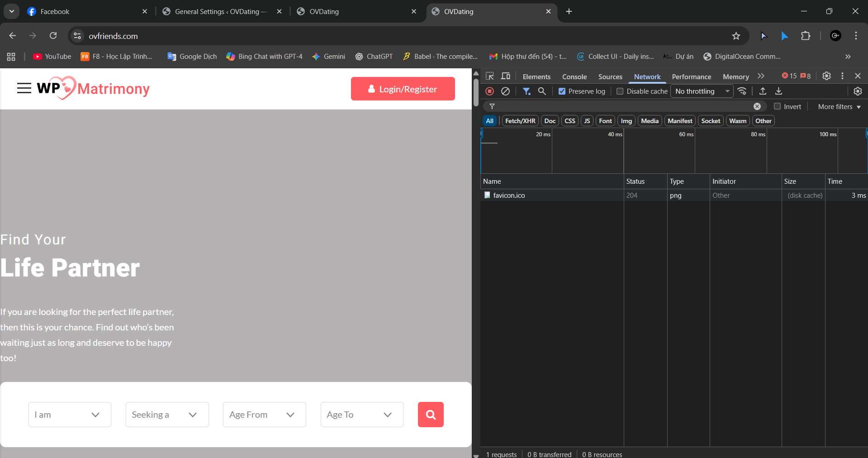Enable the Disable cache checkbox

pyautogui.click(x=620, y=91)
